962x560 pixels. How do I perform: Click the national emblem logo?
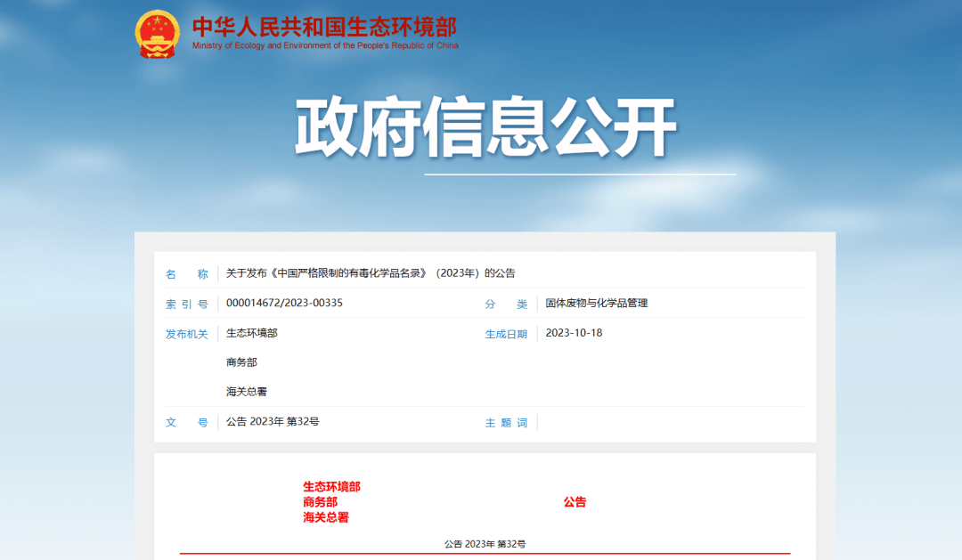click(158, 34)
